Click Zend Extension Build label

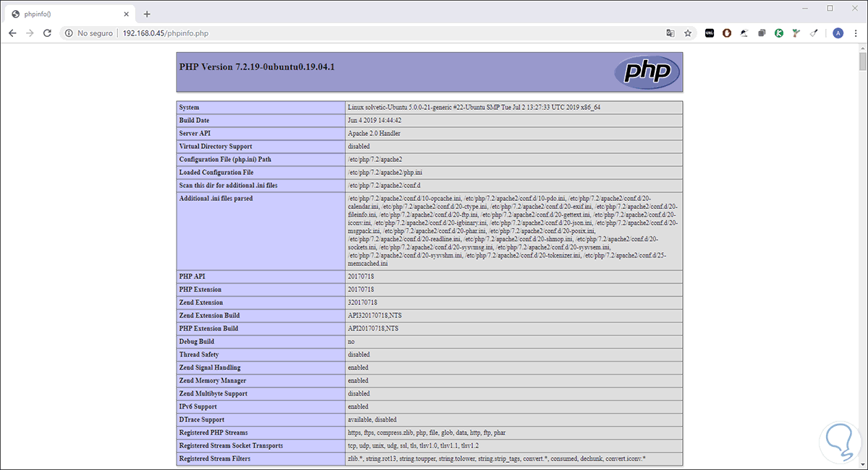click(x=209, y=315)
